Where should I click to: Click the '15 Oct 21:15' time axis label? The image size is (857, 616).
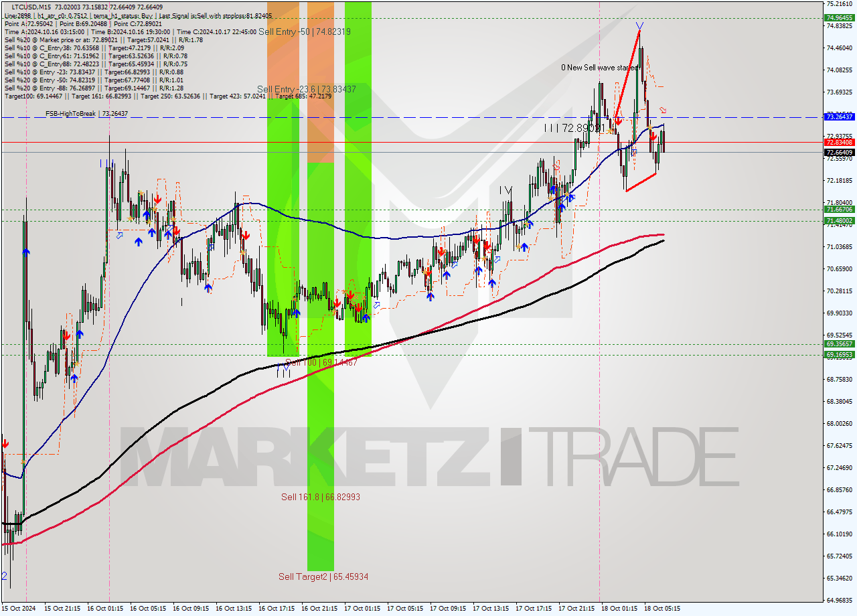pyautogui.click(x=62, y=609)
